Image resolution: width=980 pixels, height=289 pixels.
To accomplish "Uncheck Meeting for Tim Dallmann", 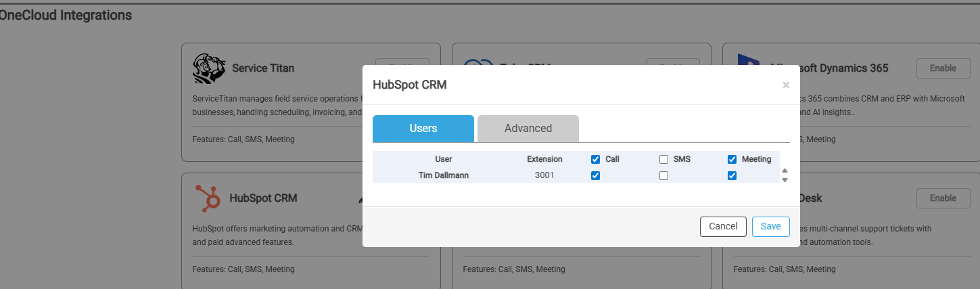I will pyautogui.click(x=732, y=176).
